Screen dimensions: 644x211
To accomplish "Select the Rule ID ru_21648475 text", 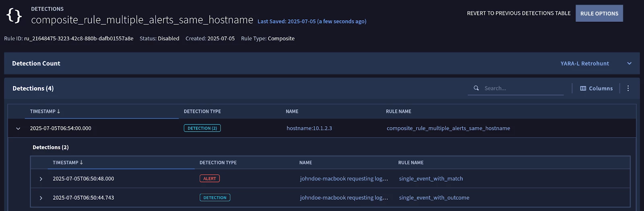I will coord(69,38).
